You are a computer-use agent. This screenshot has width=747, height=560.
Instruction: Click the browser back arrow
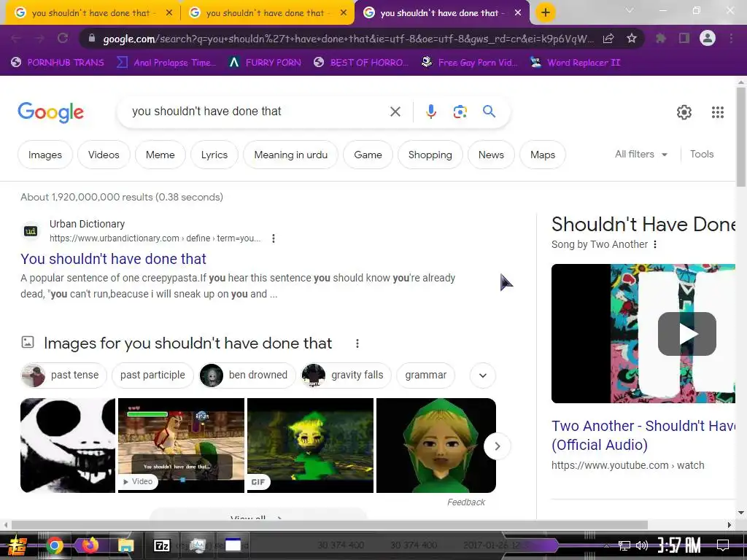tap(16, 39)
